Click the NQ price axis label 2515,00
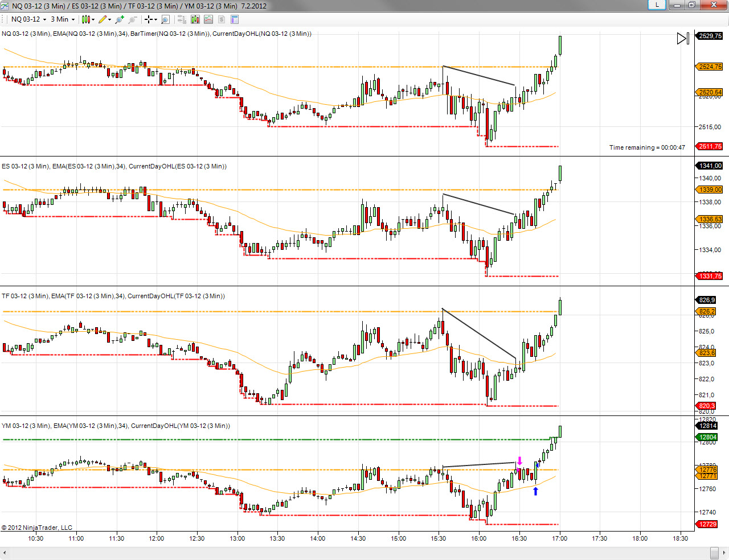Viewport: 729px width, 560px height. tap(710, 127)
